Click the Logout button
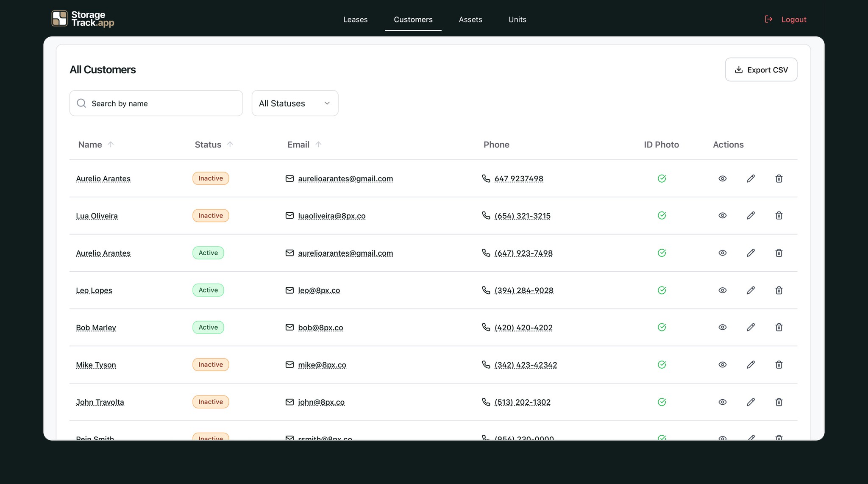Viewport: 868px width, 484px height. (x=785, y=19)
